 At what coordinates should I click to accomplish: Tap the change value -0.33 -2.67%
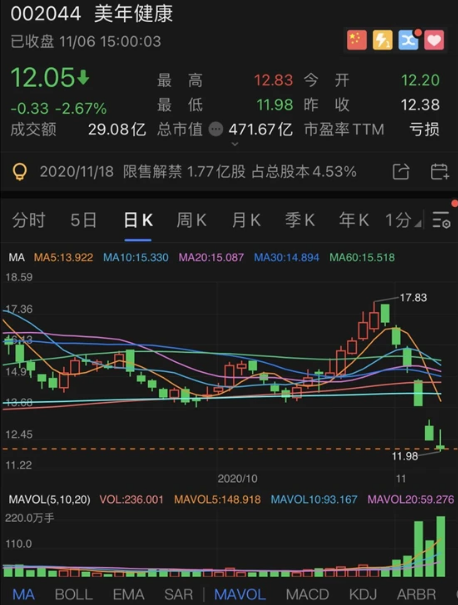pos(58,108)
